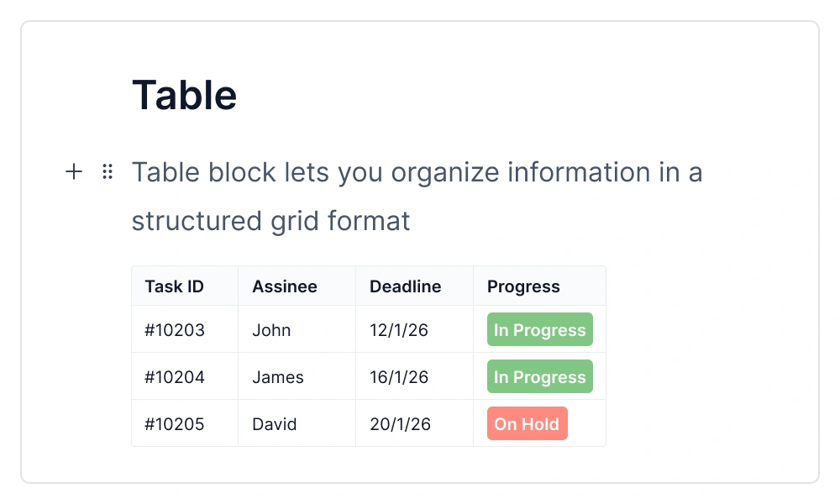Screen dimensions: 840x504
Task: Click the Deadline column header
Action: point(406,286)
